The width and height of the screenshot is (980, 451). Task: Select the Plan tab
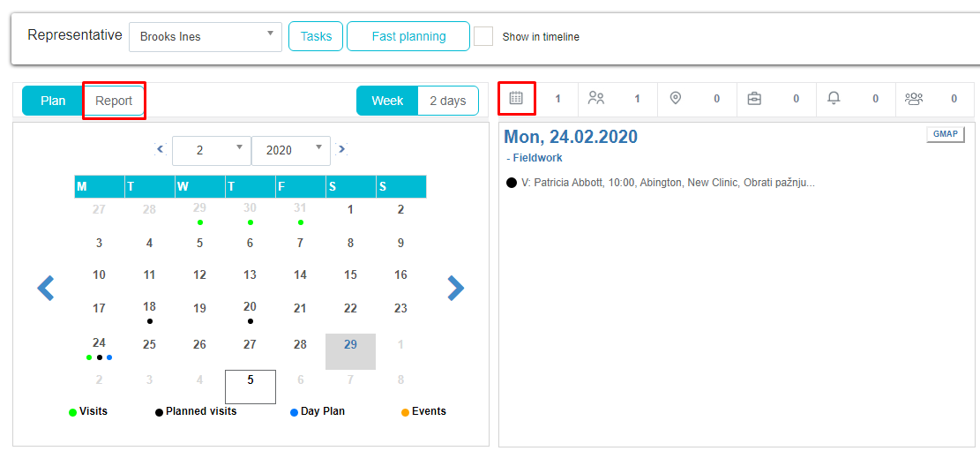pos(53,101)
